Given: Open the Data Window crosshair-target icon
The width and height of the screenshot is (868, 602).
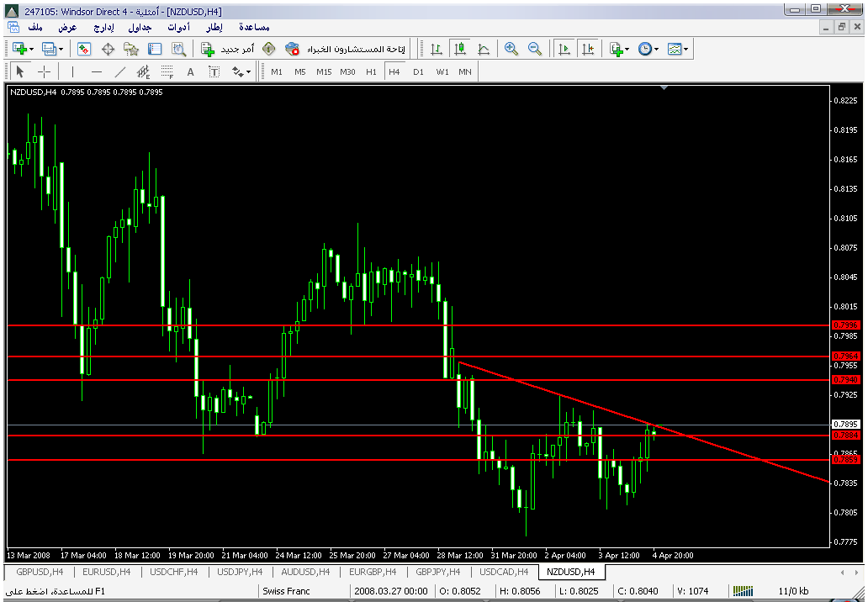Looking at the screenshot, I should point(108,49).
